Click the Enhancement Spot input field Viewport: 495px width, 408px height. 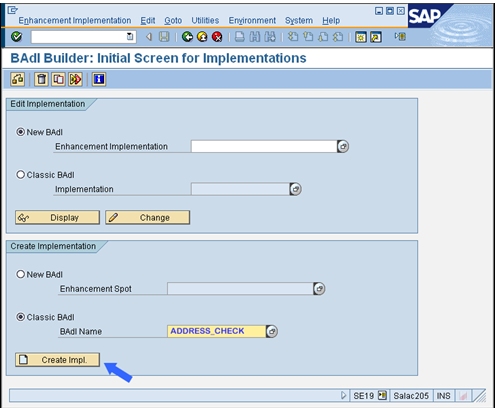pos(240,289)
